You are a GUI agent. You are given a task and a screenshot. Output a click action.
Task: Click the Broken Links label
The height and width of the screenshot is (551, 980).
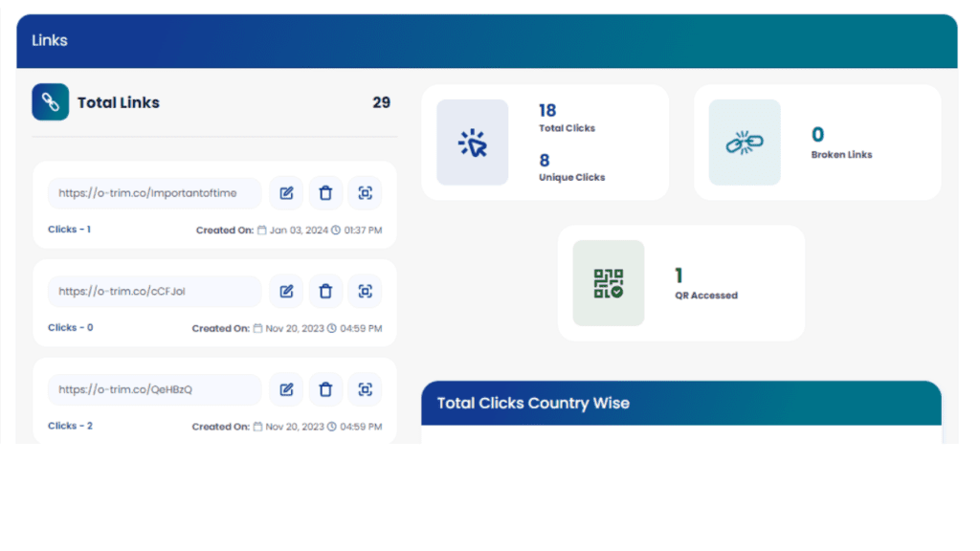(842, 154)
